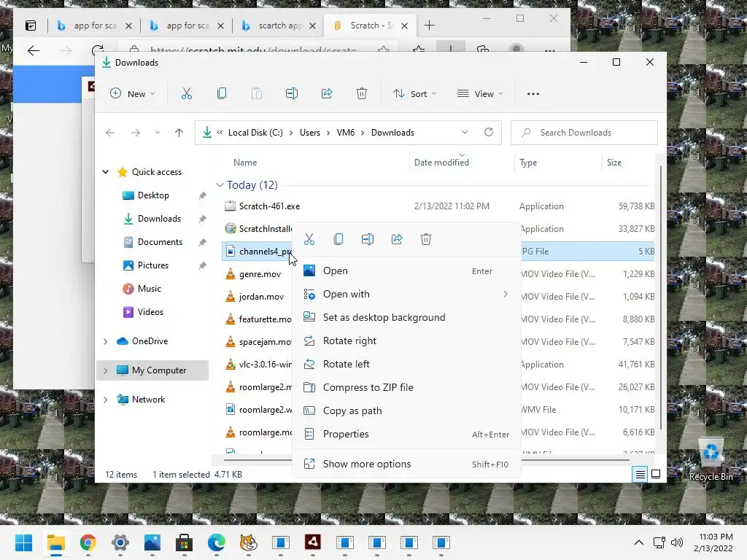The image size is (747, 560).
Task: Select Pictures in the navigation pane
Action: [153, 265]
